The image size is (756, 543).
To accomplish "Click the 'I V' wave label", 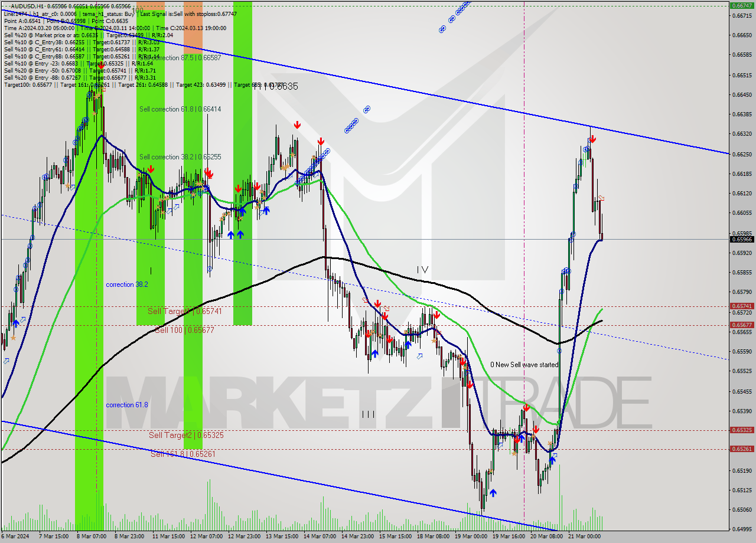I will click(x=422, y=270).
